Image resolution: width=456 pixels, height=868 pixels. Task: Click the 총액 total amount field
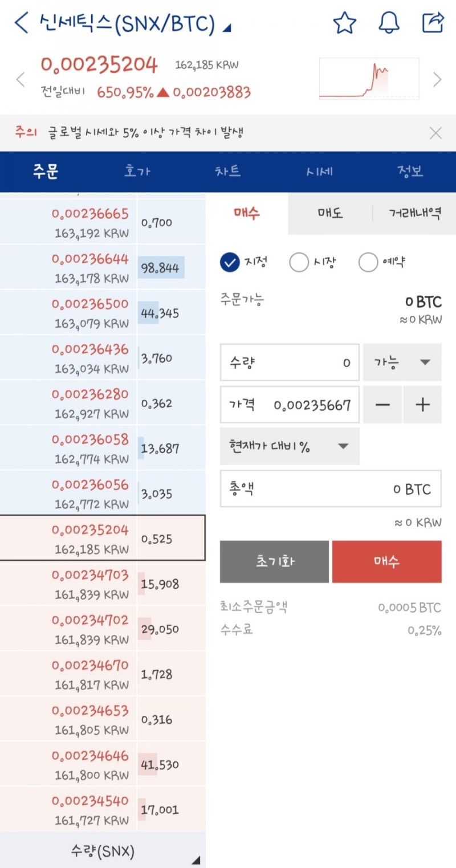[x=331, y=488]
